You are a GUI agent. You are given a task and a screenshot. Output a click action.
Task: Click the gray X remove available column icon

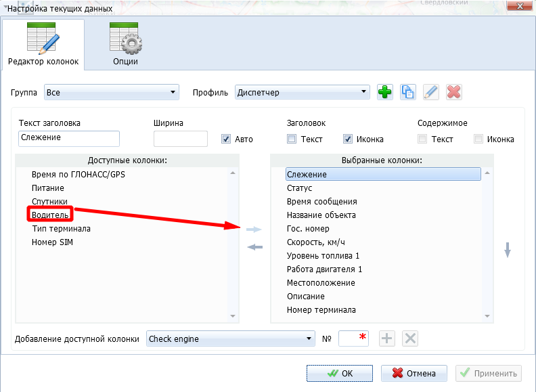[409, 339]
